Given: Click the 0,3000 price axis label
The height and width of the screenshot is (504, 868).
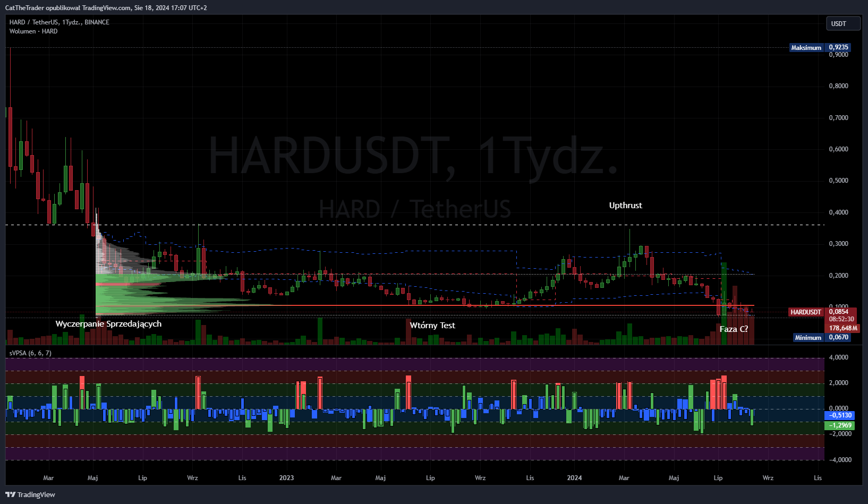Looking at the screenshot, I should tap(839, 244).
